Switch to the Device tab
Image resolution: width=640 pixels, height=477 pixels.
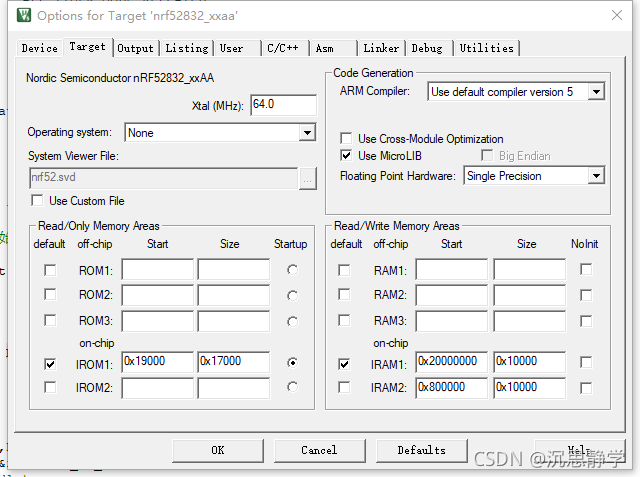(40, 48)
